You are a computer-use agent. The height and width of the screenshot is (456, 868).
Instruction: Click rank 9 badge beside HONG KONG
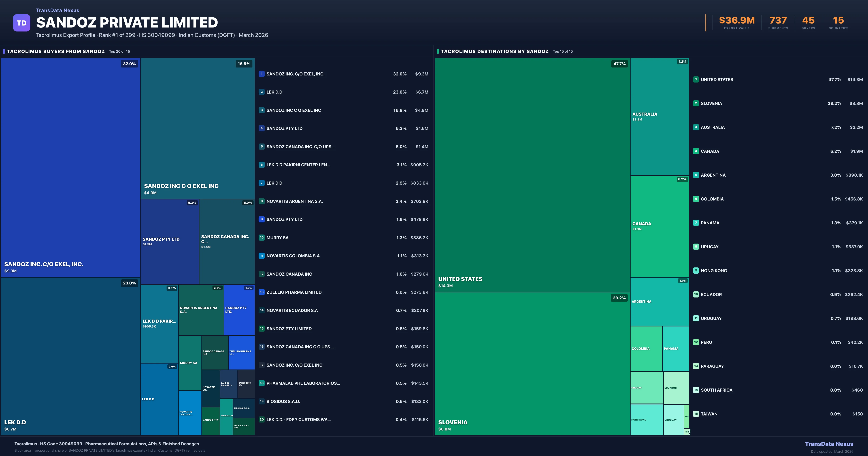(x=696, y=271)
